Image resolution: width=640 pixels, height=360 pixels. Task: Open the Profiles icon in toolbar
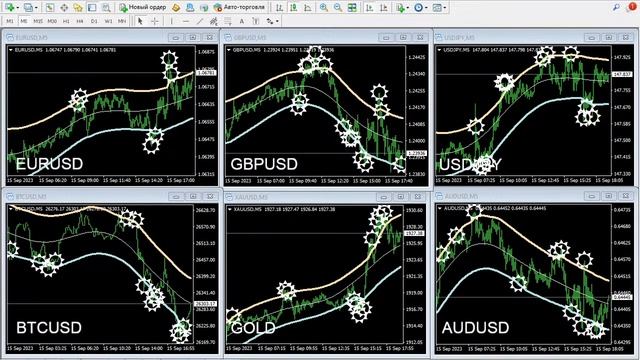[x=27, y=7]
